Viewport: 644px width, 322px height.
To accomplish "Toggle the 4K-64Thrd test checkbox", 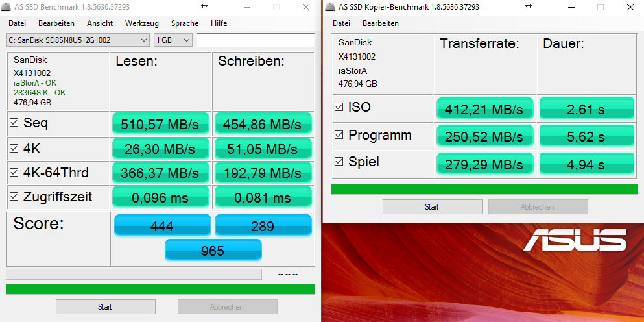I will pyautogui.click(x=14, y=173).
